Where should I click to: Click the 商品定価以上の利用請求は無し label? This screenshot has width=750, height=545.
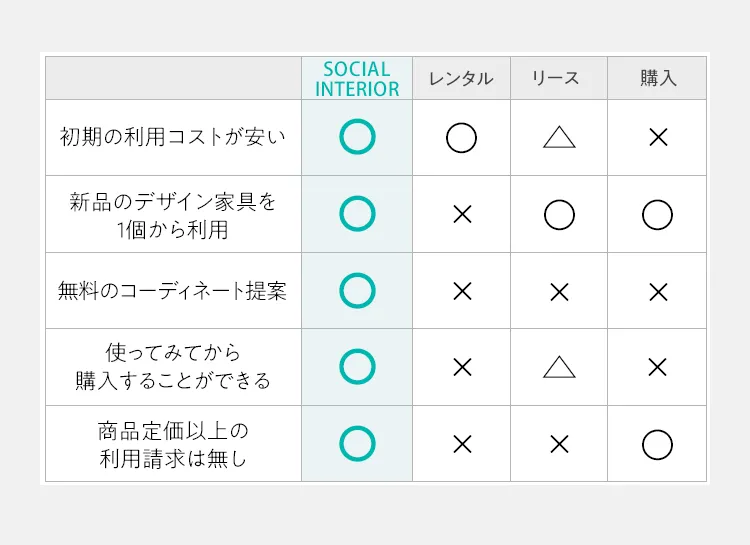click(173, 445)
